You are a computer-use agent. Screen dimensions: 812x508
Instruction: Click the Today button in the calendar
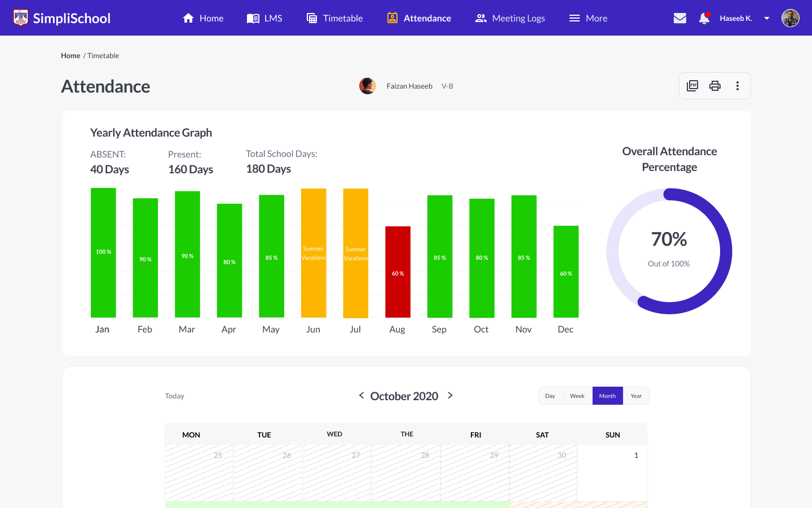point(175,396)
